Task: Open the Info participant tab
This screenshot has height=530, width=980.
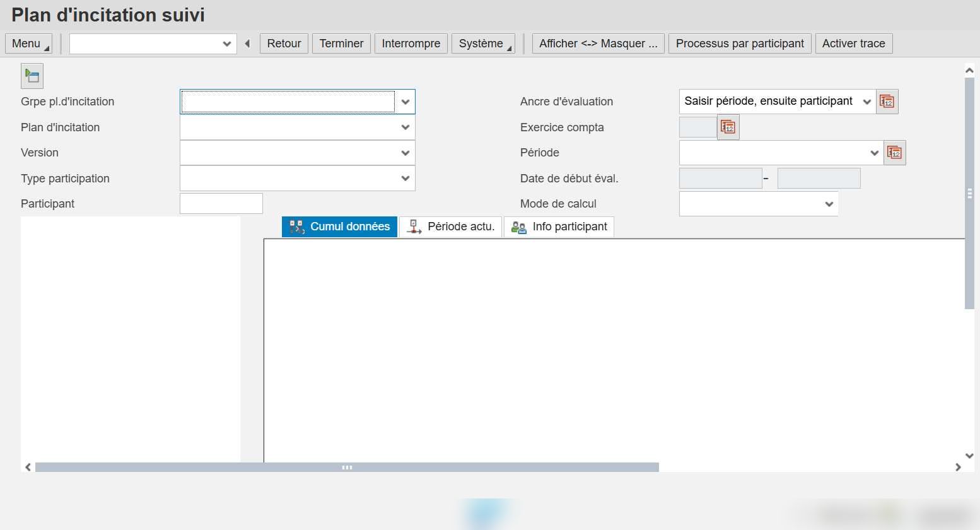Action: 559,227
